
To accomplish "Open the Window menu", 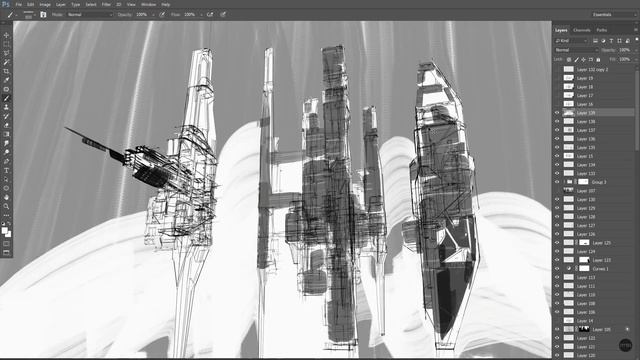I will point(148,4).
